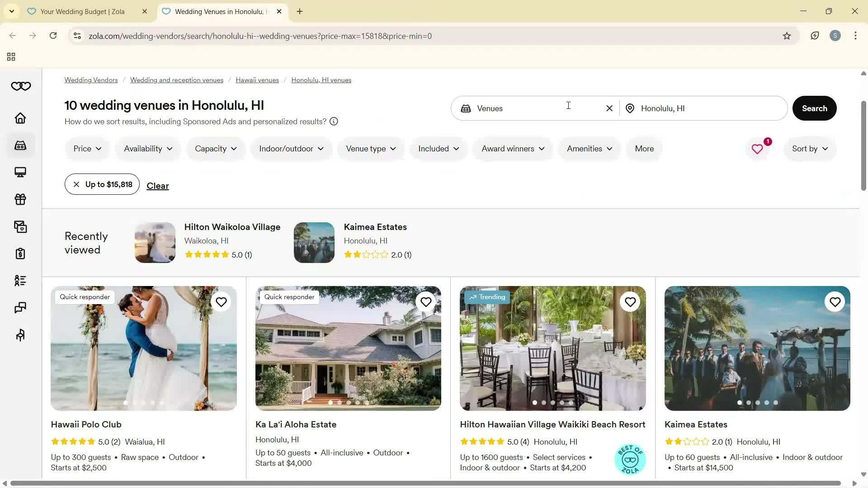The width and height of the screenshot is (868, 488).
Task: Open the gift registry icon in sidebar
Action: coord(20,199)
